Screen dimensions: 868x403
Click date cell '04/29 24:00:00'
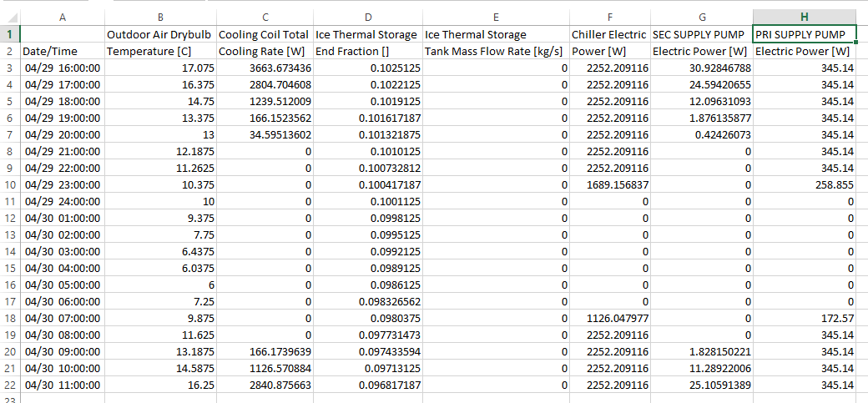tap(63, 202)
